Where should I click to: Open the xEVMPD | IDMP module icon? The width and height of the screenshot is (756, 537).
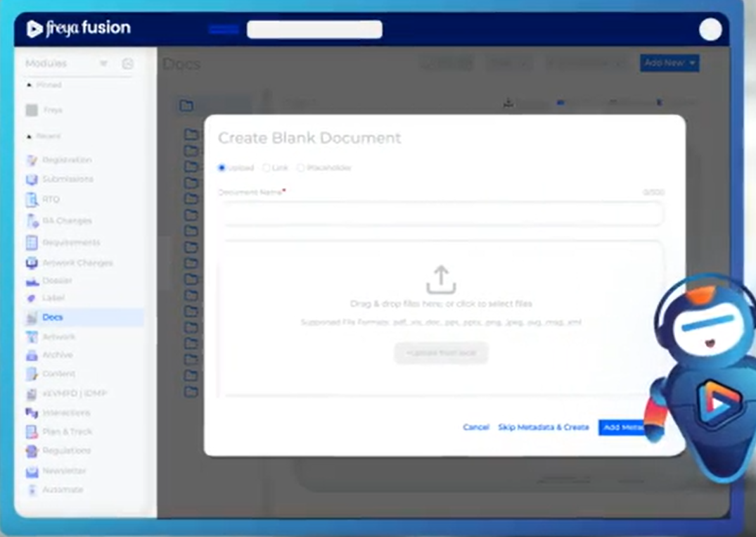tap(32, 393)
